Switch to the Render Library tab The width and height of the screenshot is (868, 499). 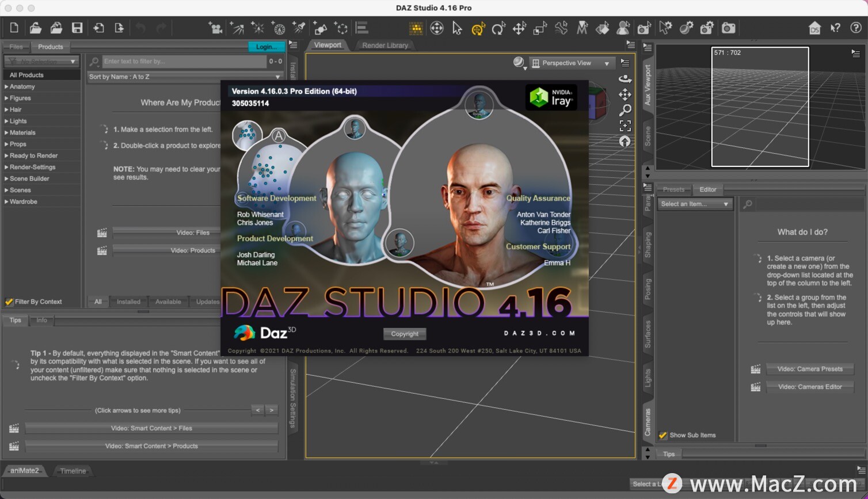click(385, 45)
